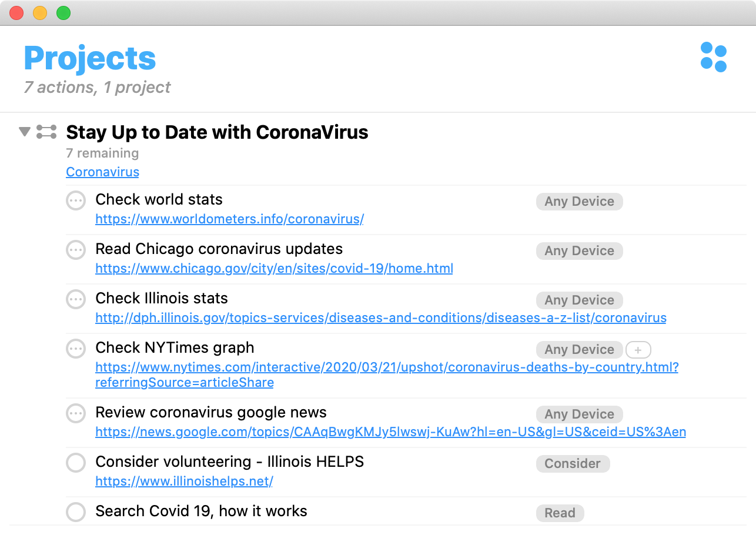The height and width of the screenshot is (555, 756).
Task: Collapse the Stay Up to Date project
Action: (24, 132)
